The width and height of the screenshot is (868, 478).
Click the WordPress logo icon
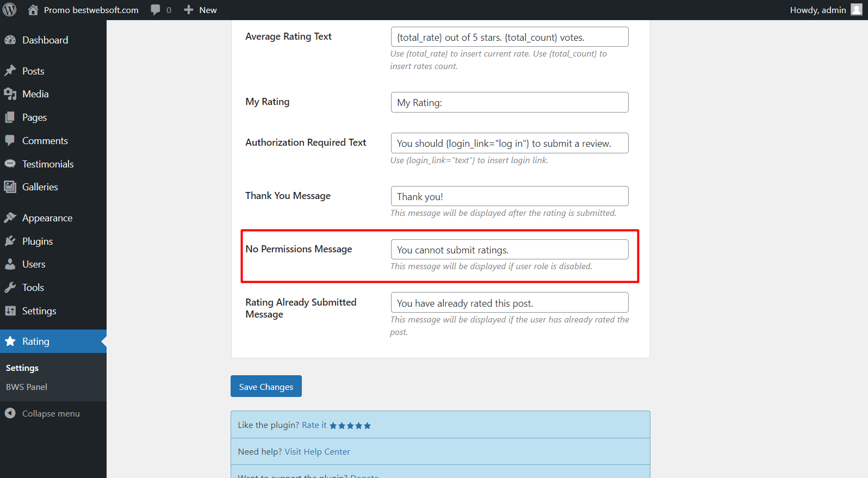tap(10, 10)
